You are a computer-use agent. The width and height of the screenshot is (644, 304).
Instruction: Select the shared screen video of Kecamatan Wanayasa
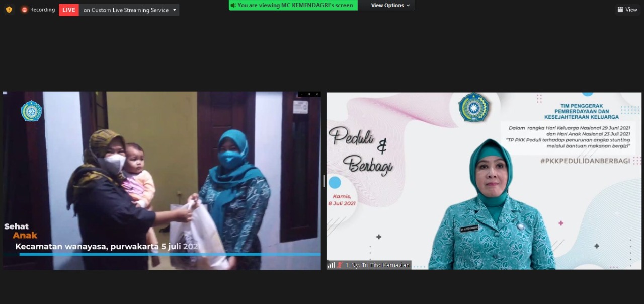click(161, 181)
